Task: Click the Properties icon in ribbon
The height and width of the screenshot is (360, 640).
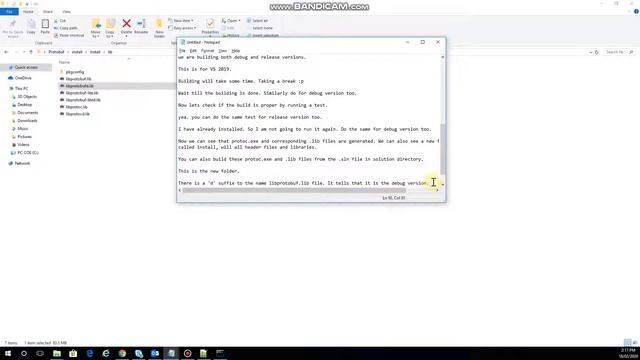Action: pos(210,26)
